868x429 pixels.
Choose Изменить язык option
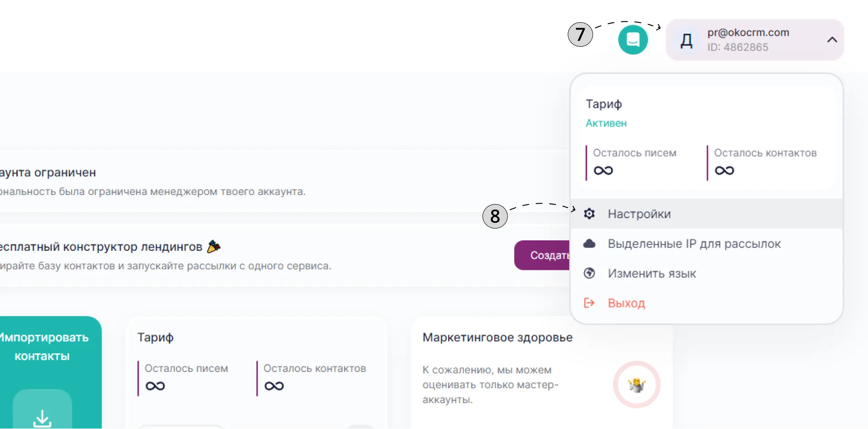652,273
